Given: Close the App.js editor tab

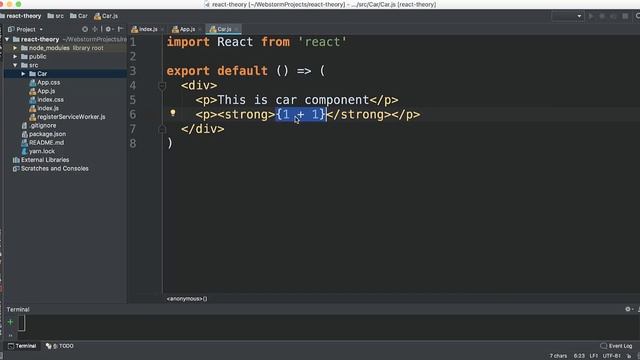Looking at the screenshot, I should (200, 29).
